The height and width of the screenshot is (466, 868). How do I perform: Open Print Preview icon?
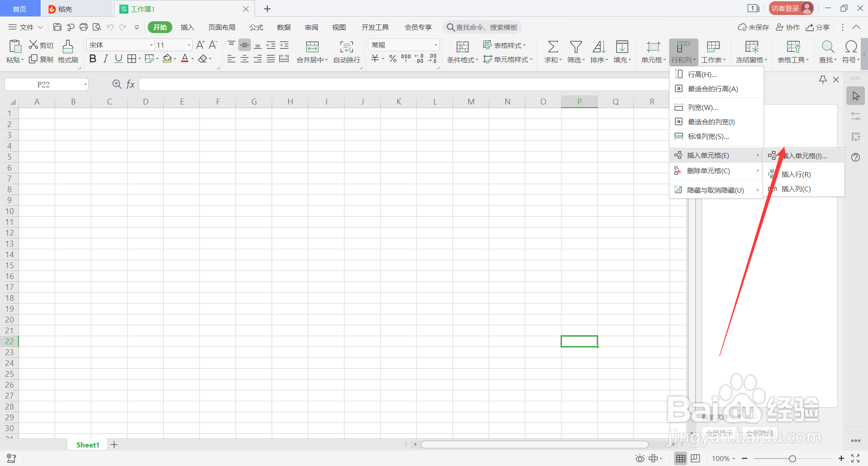[97, 27]
